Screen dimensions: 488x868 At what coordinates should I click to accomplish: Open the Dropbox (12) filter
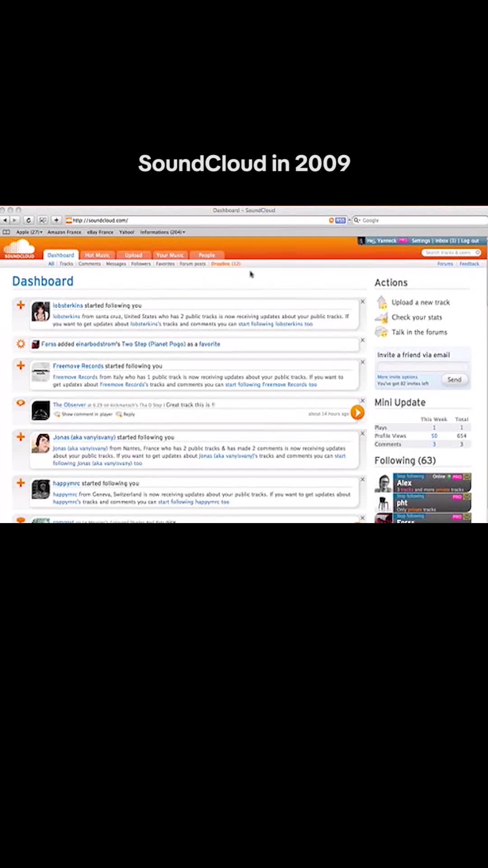pos(226,264)
